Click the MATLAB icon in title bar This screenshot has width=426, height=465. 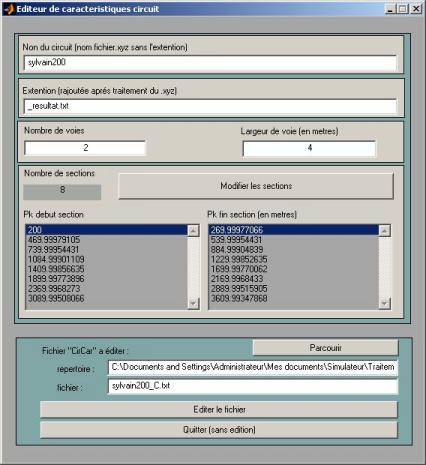coord(10,9)
